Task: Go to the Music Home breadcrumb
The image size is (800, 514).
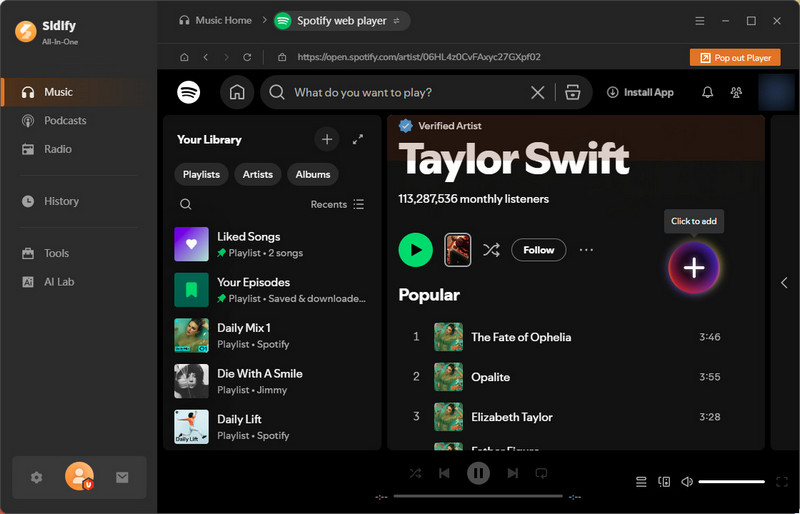Action: click(215, 21)
